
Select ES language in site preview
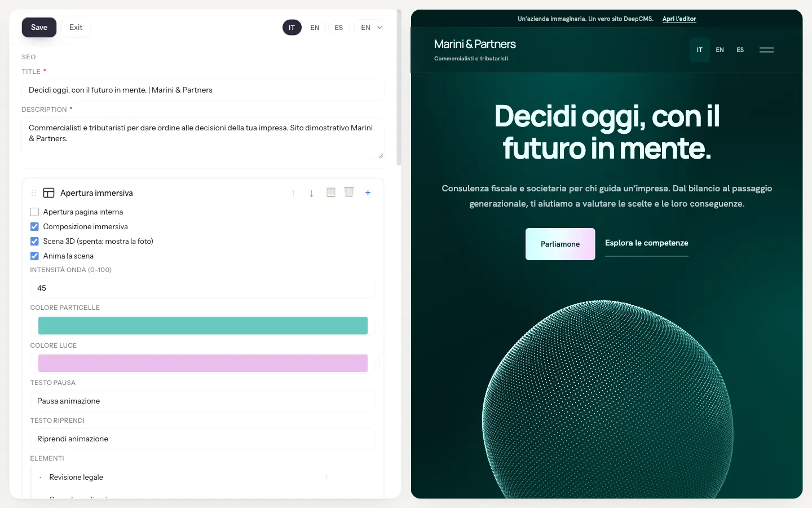pos(740,50)
